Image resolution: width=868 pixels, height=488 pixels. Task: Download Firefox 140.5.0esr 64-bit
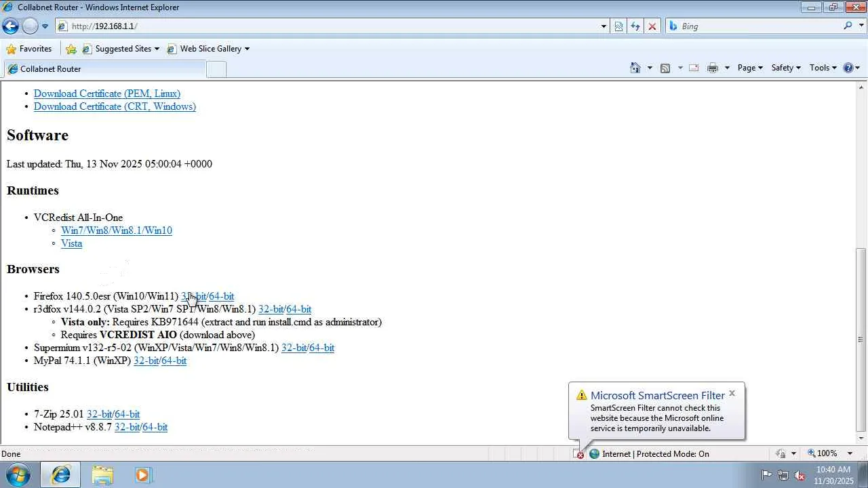point(222,296)
